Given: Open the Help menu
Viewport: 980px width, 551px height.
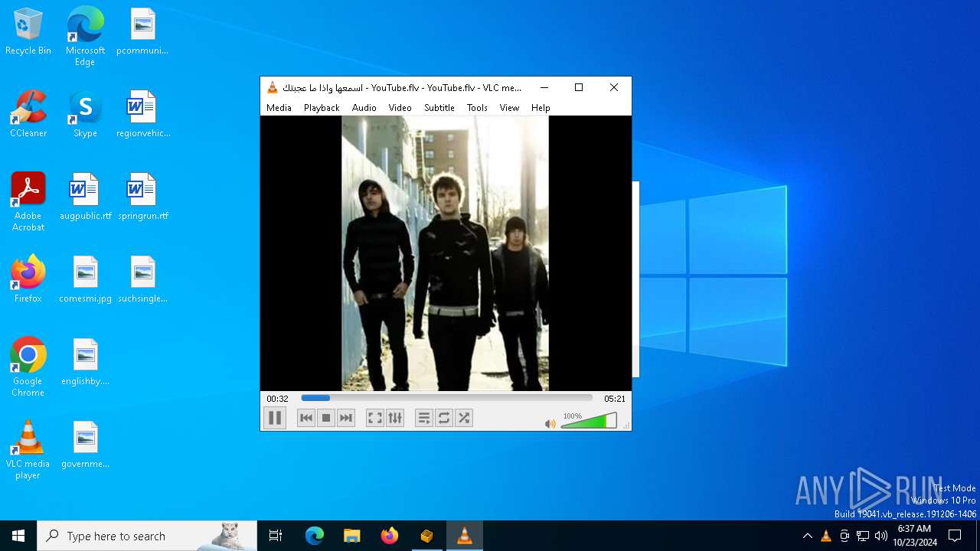Looking at the screenshot, I should pyautogui.click(x=541, y=108).
